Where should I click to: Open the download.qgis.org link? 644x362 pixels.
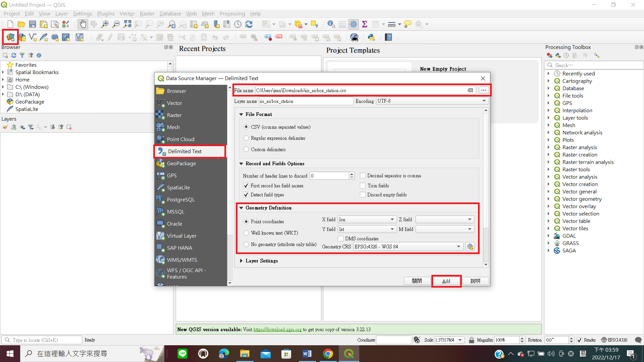277,329
